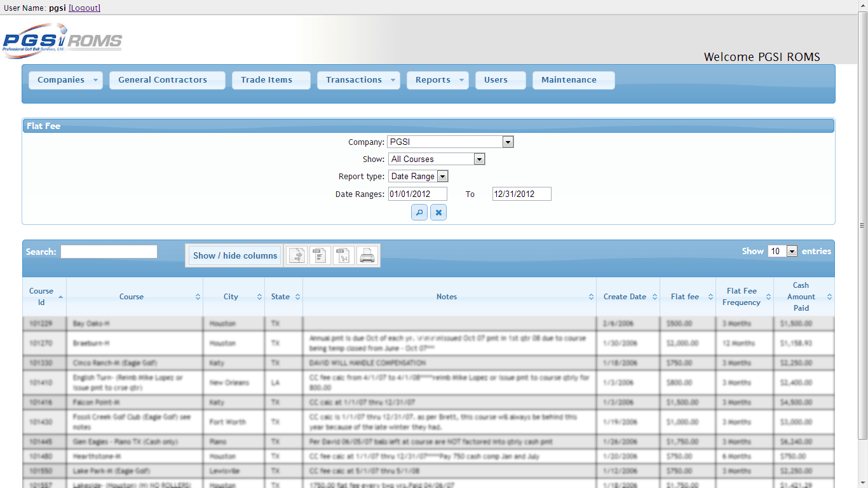This screenshot has height=488, width=868.
Task: Click the copy to clipboard export icon
Action: (x=297, y=255)
